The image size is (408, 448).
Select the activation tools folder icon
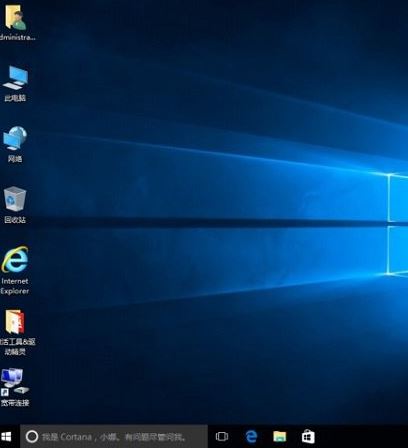[x=15, y=321]
